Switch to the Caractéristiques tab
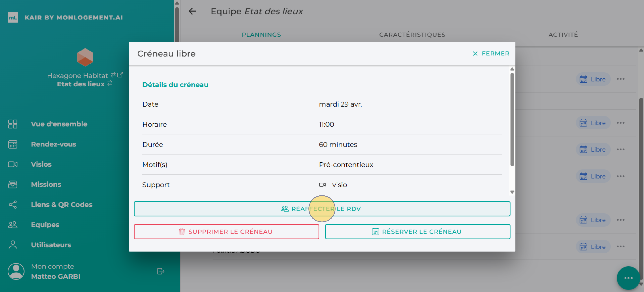This screenshot has width=644, height=292. (412, 35)
